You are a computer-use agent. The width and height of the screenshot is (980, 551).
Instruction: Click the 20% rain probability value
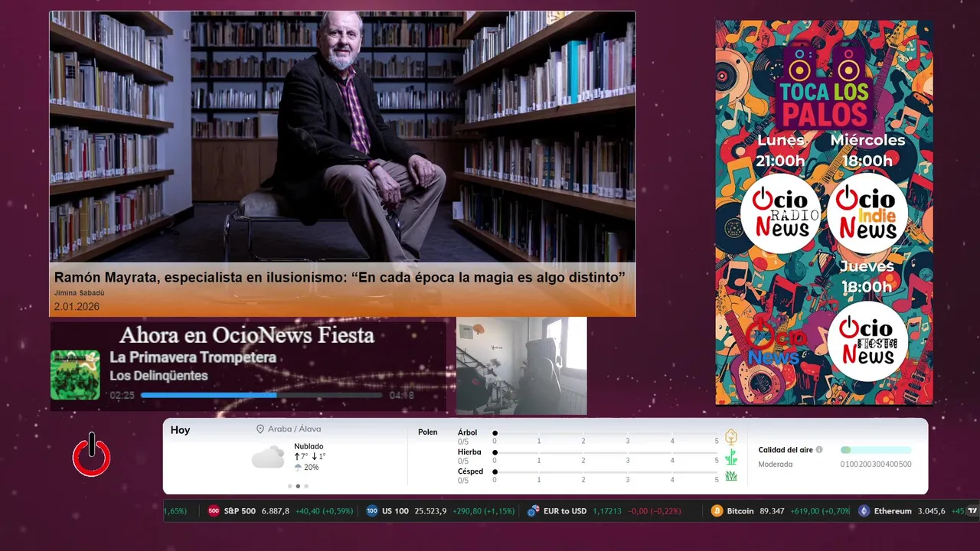coord(311,467)
